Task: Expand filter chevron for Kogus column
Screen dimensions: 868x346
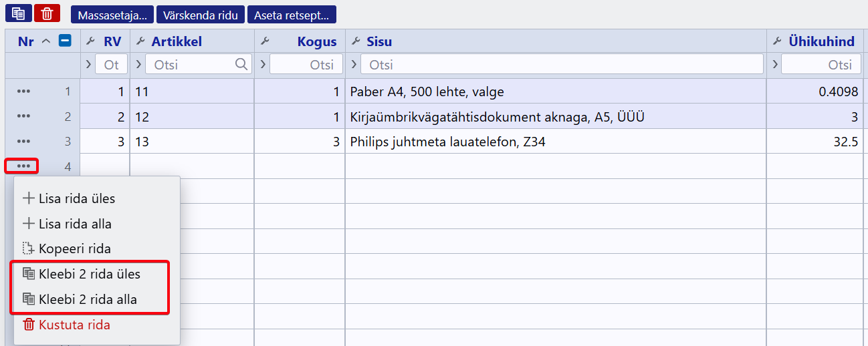Action: [x=262, y=65]
